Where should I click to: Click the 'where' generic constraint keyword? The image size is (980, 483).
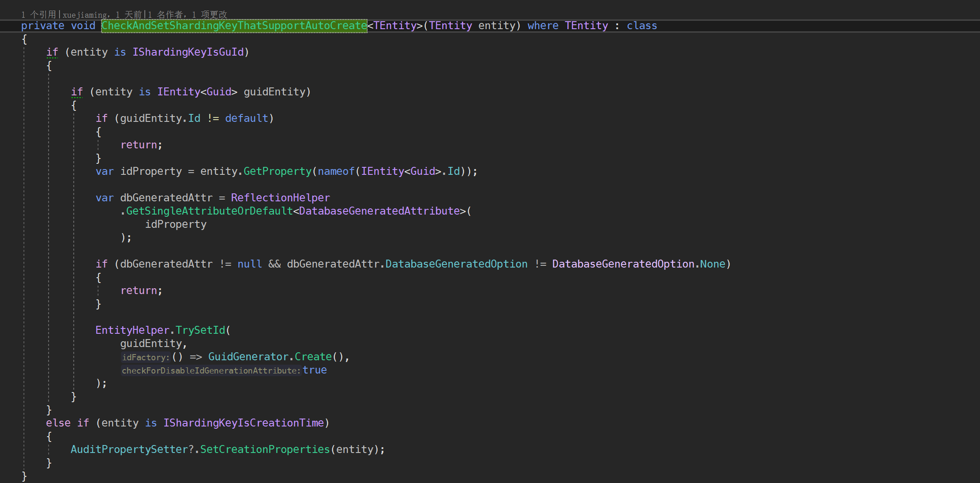[x=543, y=26]
